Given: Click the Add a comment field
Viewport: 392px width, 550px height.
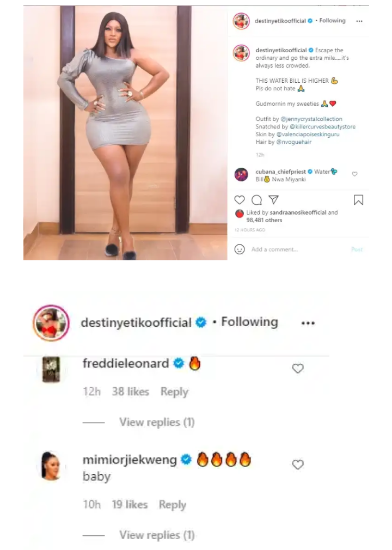Looking at the screenshot, I should click(x=299, y=249).
